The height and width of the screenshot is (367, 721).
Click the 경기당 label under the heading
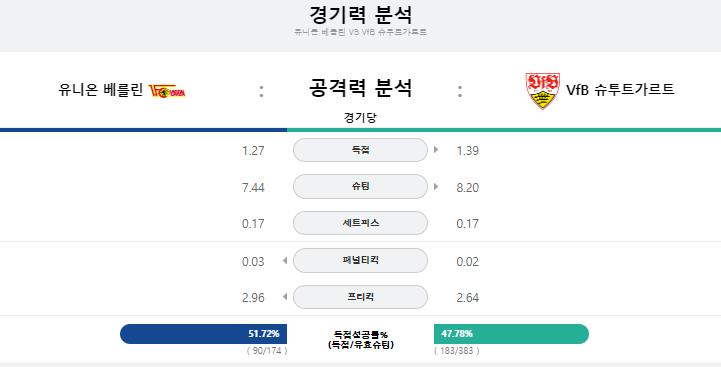tap(360, 118)
